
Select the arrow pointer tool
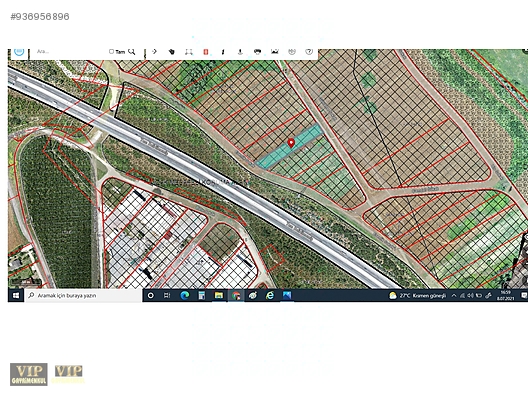(155, 52)
